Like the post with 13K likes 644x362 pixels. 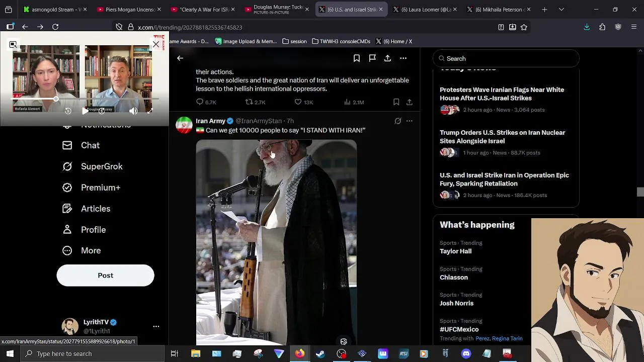304,102
